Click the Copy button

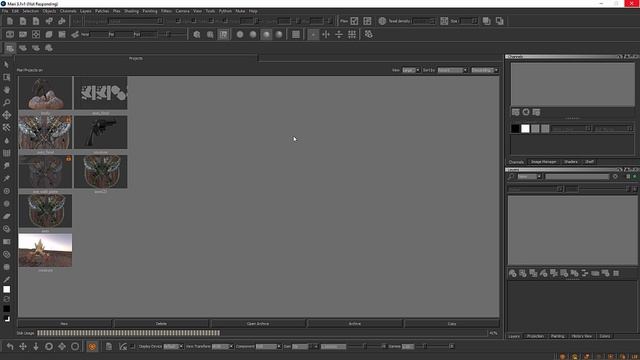click(452, 324)
